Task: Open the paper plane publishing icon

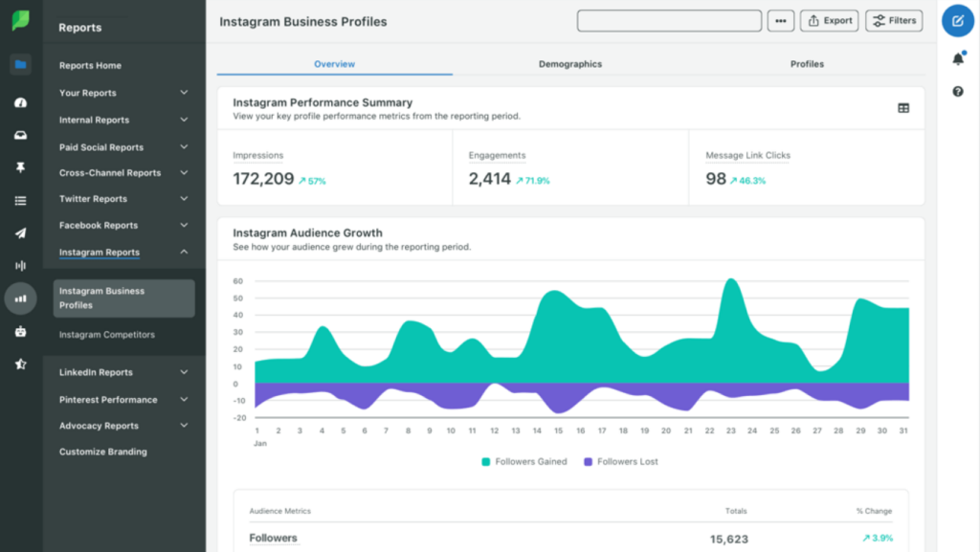Action: click(x=20, y=232)
